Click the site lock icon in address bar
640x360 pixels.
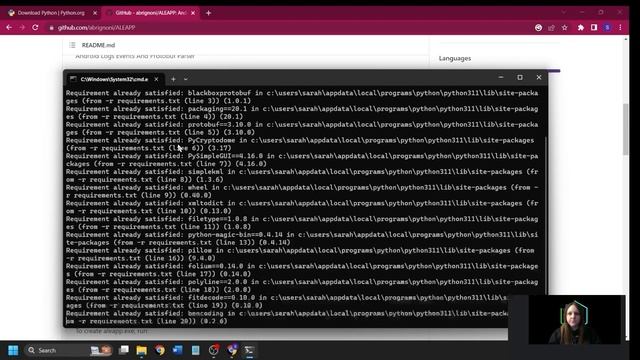51,28
